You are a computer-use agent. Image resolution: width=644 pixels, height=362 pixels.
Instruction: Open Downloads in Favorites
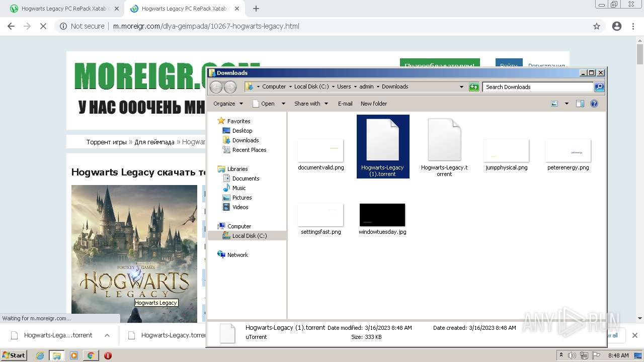click(246, 140)
